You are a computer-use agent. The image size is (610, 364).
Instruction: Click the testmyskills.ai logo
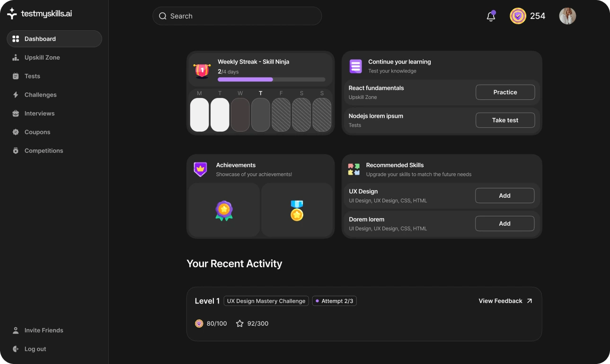(x=40, y=14)
